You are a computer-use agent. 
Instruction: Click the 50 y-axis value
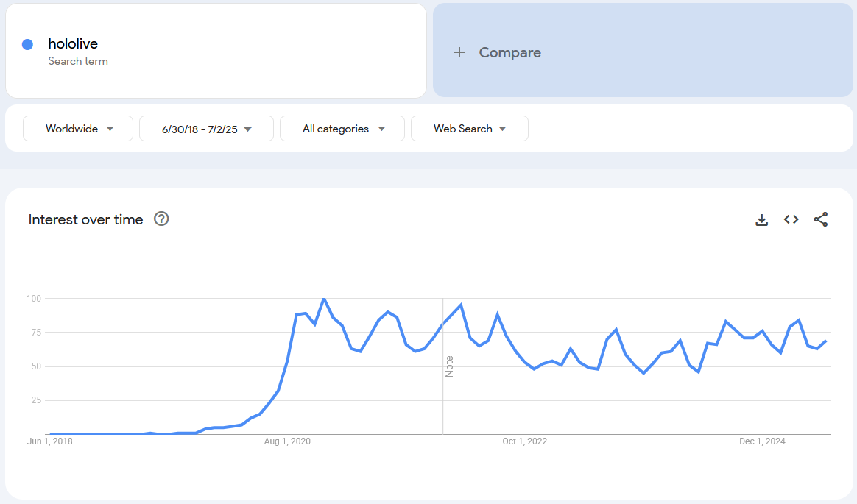click(x=36, y=366)
